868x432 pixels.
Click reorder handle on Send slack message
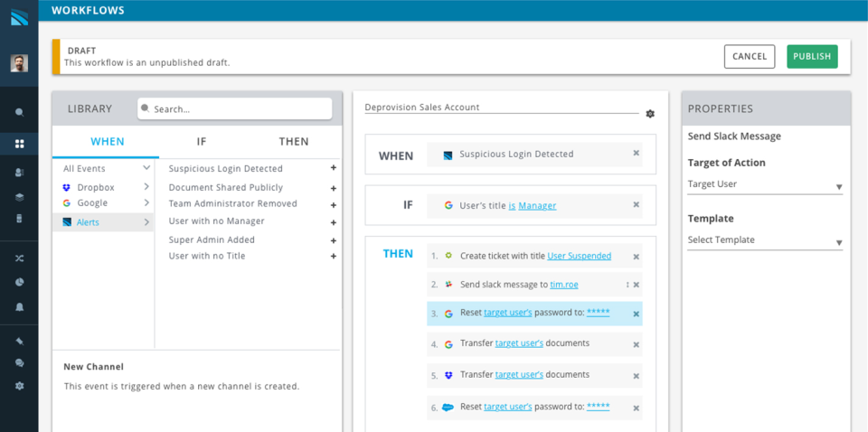pos(627,285)
